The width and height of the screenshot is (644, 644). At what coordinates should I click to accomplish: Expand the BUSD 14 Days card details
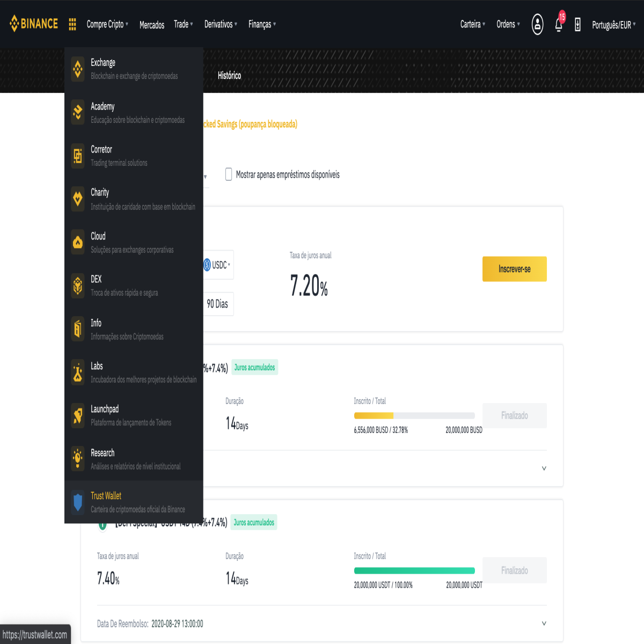pos(544,469)
